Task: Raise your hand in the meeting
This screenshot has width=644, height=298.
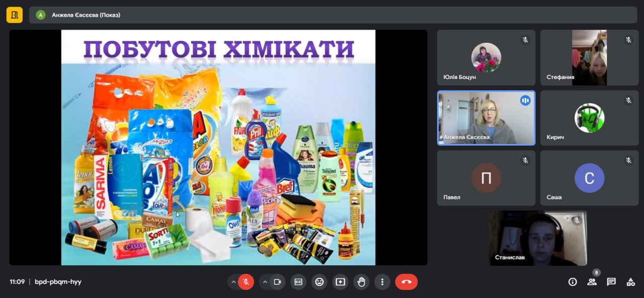Action: 361,282
